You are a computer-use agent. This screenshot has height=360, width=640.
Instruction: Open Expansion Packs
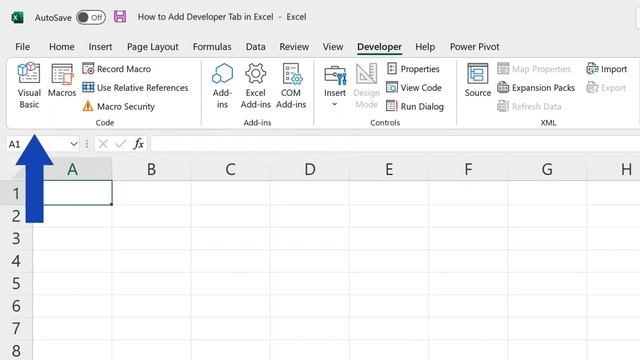tap(536, 88)
